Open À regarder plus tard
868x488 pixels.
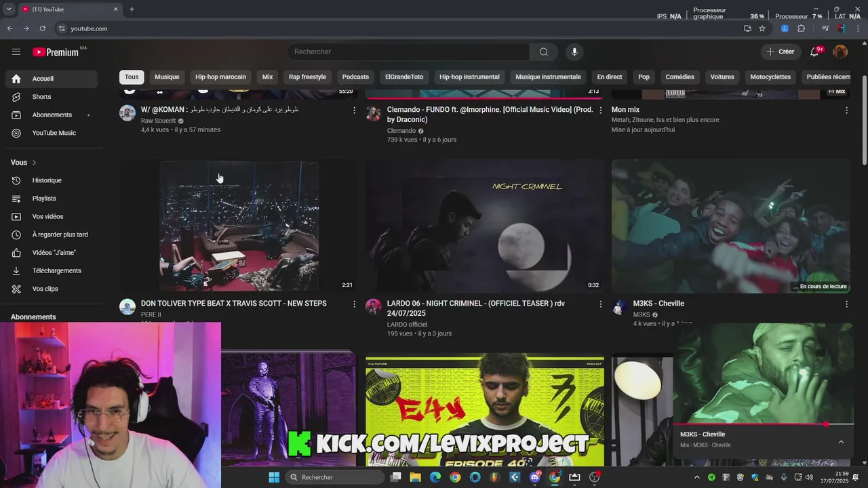point(52,235)
